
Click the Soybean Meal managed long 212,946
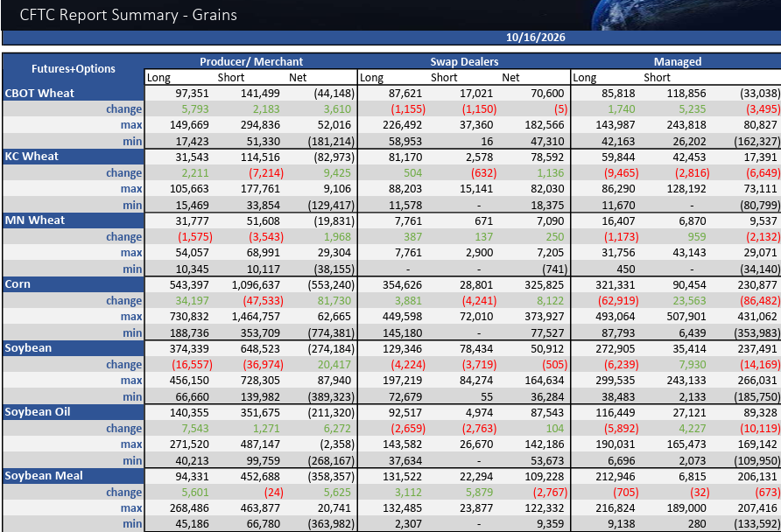pyautogui.click(x=616, y=477)
